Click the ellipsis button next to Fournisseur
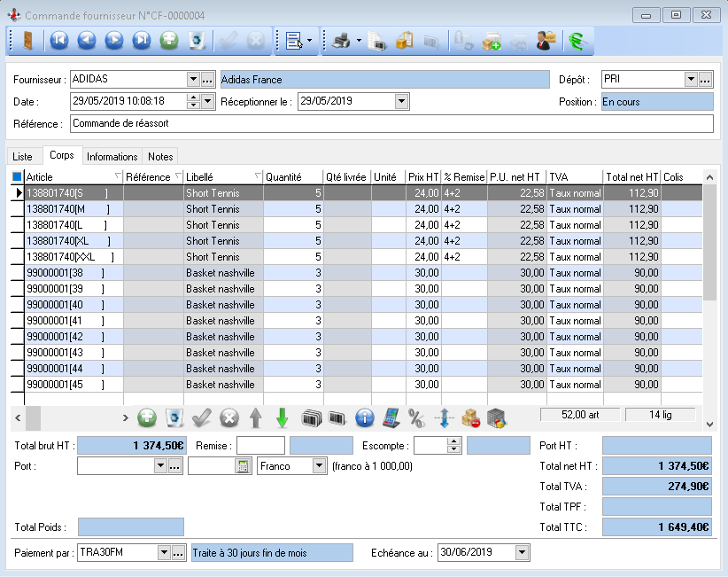Screen dimensions: 728x577 point(207,80)
